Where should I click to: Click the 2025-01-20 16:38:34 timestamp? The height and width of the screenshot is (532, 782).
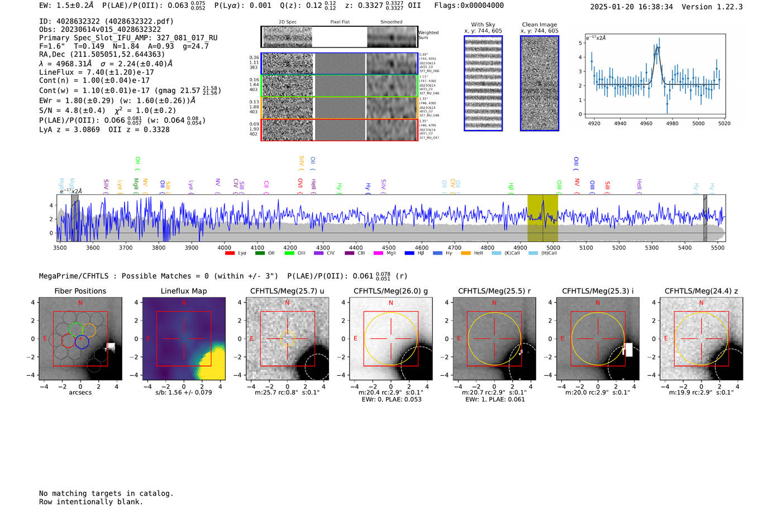(x=631, y=7)
